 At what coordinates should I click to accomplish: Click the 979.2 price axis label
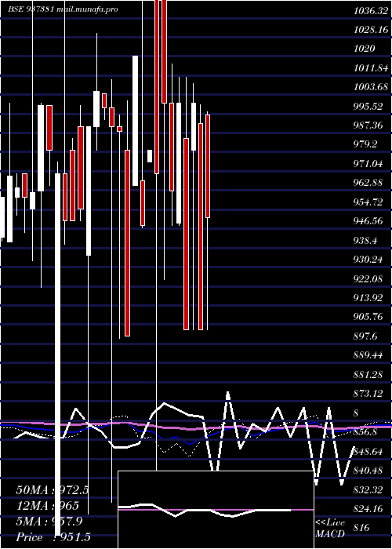coord(365,144)
